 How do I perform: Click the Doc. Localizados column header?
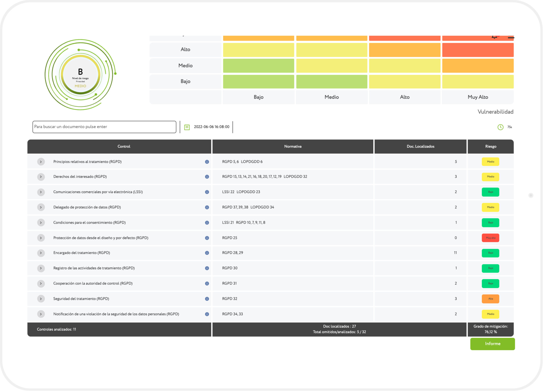coord(421,147)
